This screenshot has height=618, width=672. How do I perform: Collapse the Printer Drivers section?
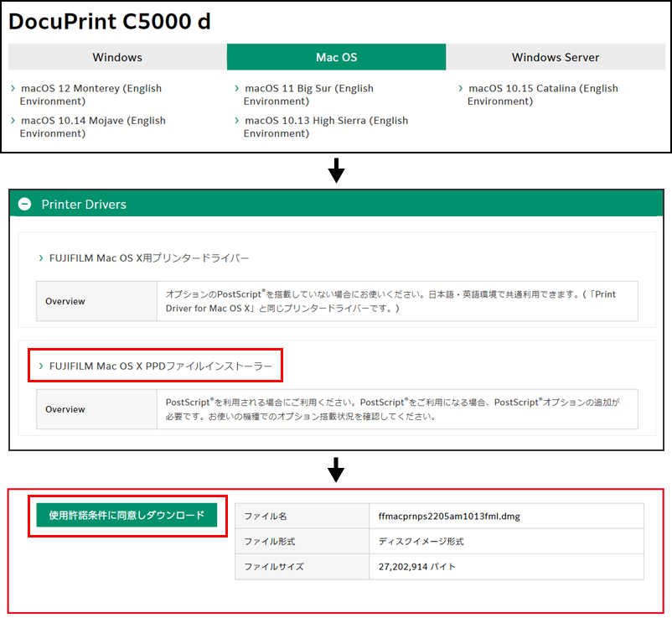[x=84, y=204]
